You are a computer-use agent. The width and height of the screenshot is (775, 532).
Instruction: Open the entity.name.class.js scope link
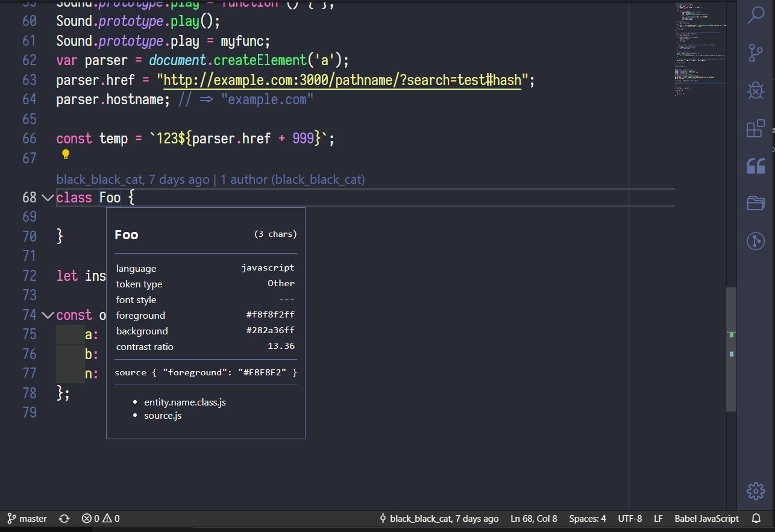click(185, 402)
